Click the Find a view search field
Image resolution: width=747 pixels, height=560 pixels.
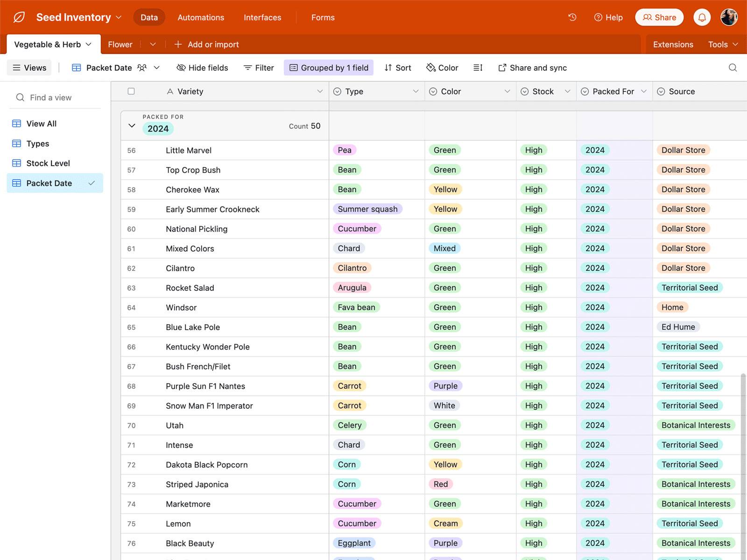point(50,98)
